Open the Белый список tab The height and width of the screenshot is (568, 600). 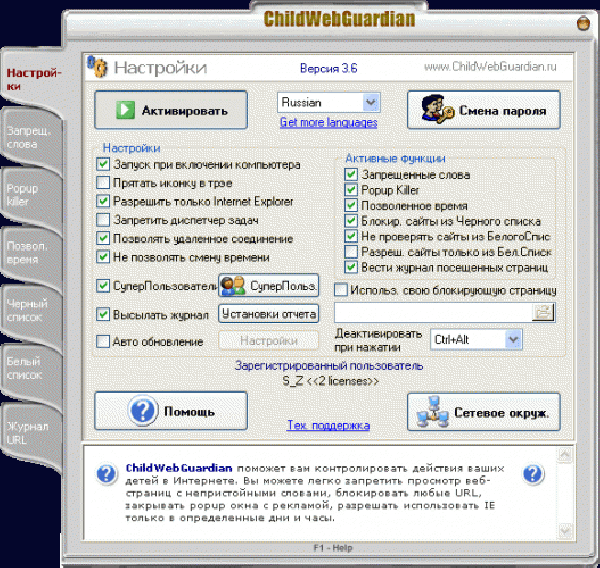[31, 368]
